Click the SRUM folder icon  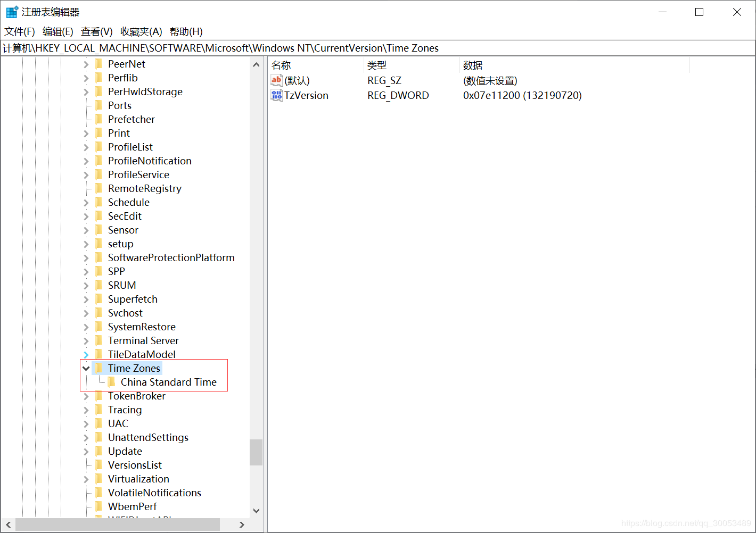pyautogui.click(x=98, y=285)
